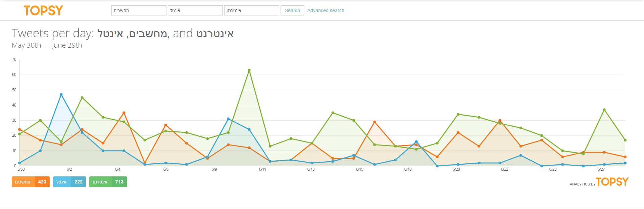Select the orange data point at 27 near 6/6
This screenshot has height=209, width=644.
(x=166, y=125)
